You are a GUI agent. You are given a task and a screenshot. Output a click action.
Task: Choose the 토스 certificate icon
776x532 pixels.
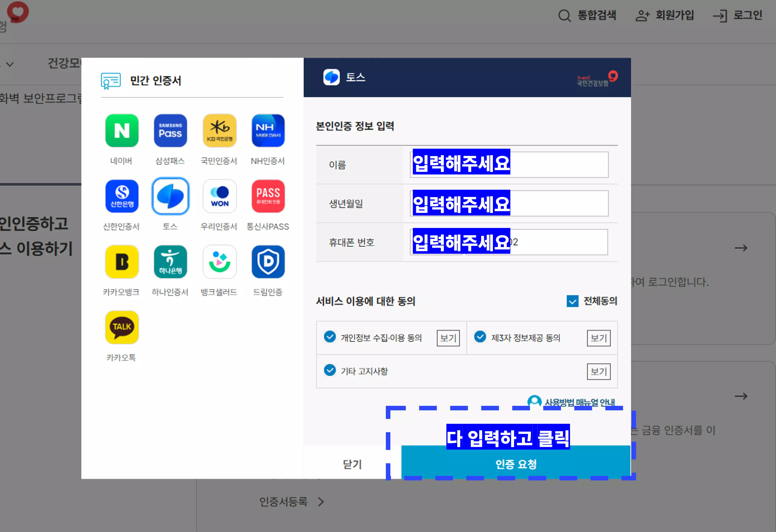(x=170, y=196)
